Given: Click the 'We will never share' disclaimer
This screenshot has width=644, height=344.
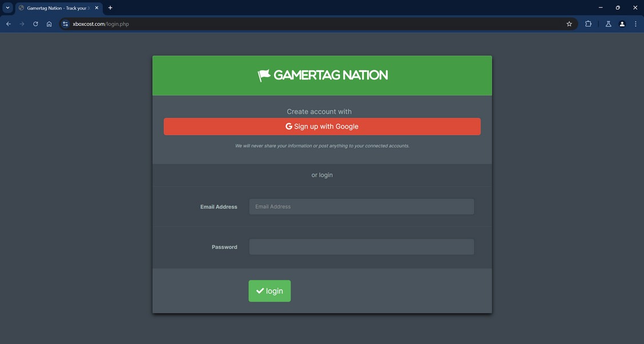Looking at the screenshot, I should (x=322, y=146).
